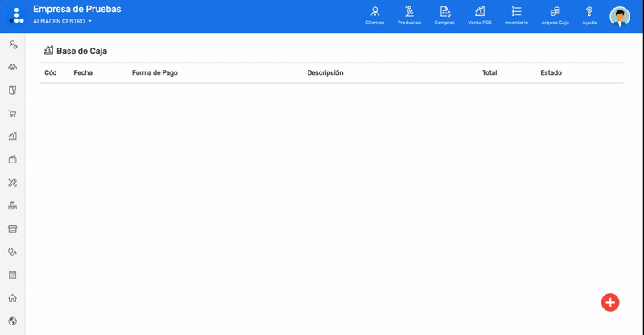Viewport: 644px width, 335px height.
Task: Open Venta POS from the header
Action: pyautogui.click(x=480, y=16)
